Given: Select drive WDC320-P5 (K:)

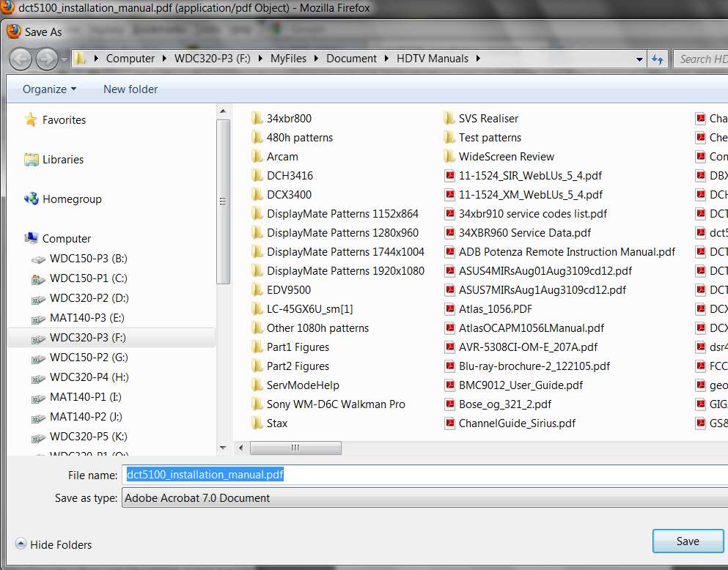Looking at the screenshot, I should pos(88,437).
